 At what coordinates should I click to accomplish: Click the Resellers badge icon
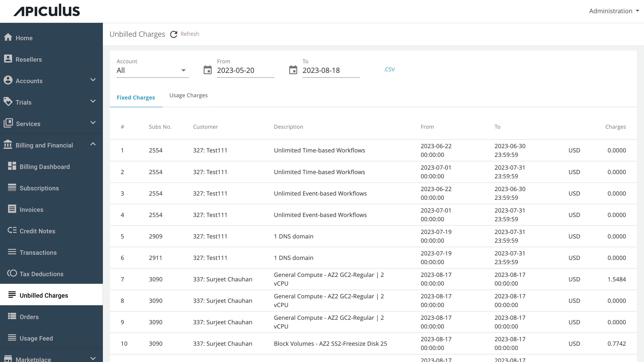(8, 59)
